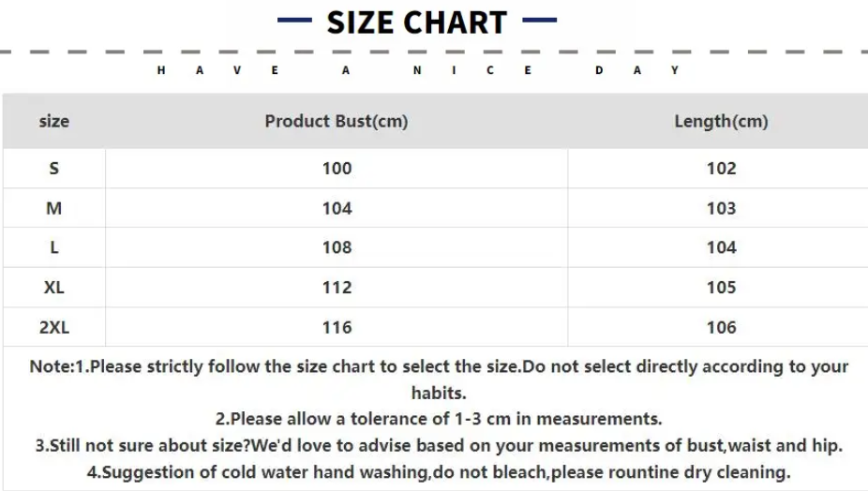
Task: Click the cold water hand washing suggestion
Action: tap(439, 471)
